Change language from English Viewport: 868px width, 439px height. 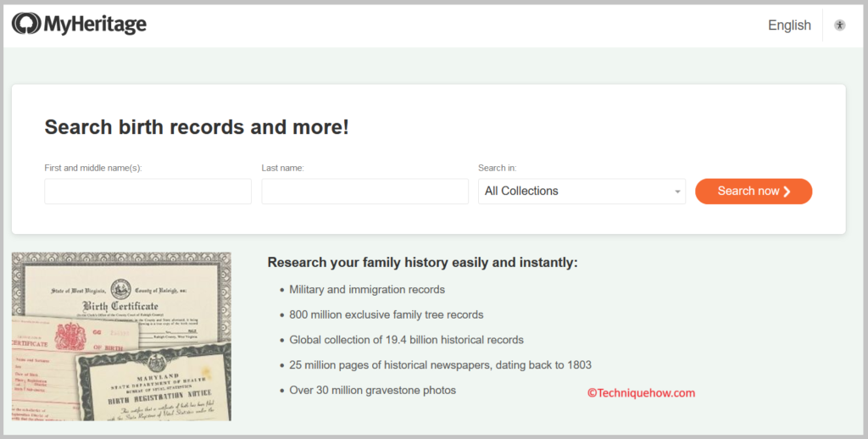tap(789, 25)
